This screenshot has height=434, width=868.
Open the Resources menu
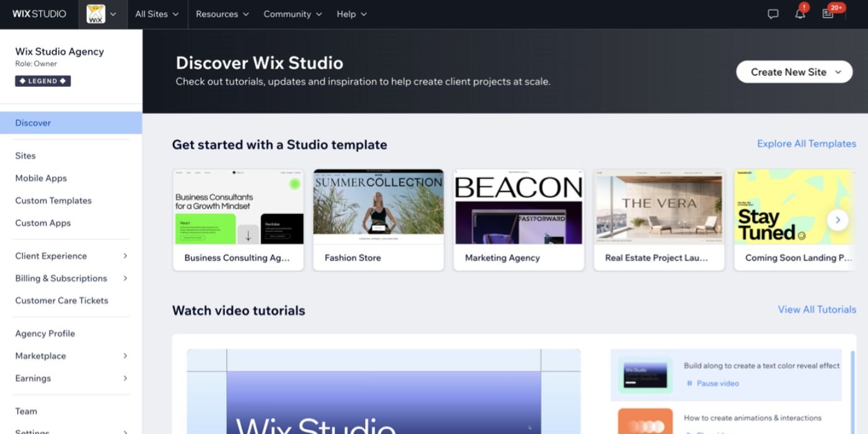click(221, 14)
